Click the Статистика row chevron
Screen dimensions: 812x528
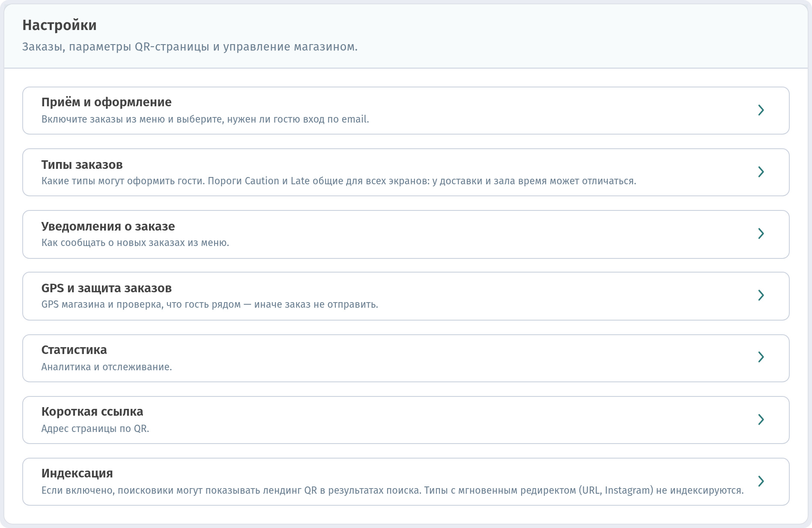(x=761, y=357)
